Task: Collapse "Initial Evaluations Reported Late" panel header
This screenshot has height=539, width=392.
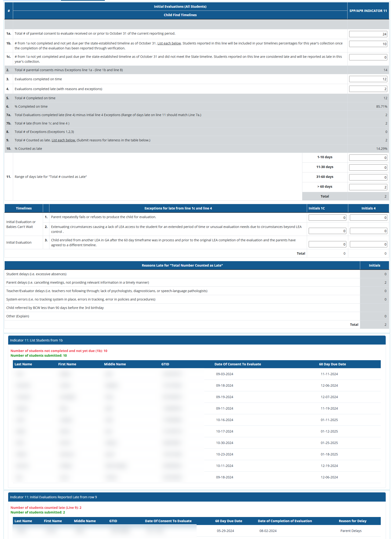Action: pos(197,497)
